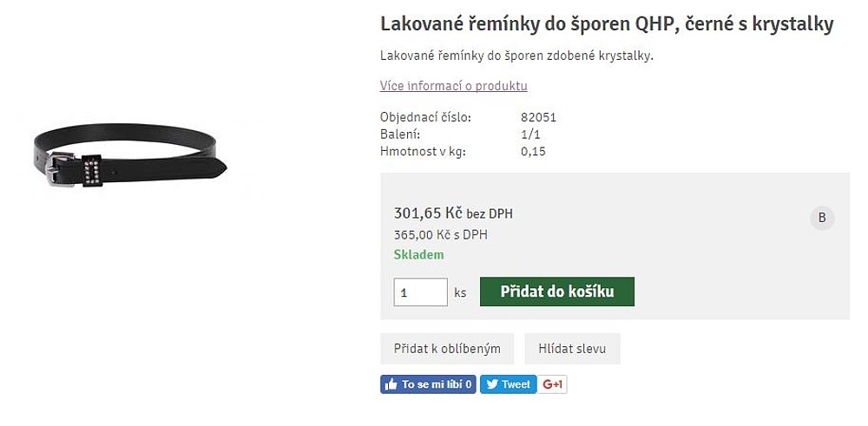This screenshot has height=426, width=868.
Task: Click the round B badge icon
Action: point(822,218)
